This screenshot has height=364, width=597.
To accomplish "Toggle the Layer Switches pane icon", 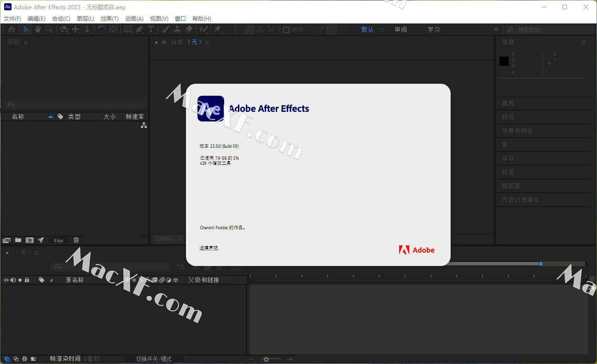I will click(6, 359).
